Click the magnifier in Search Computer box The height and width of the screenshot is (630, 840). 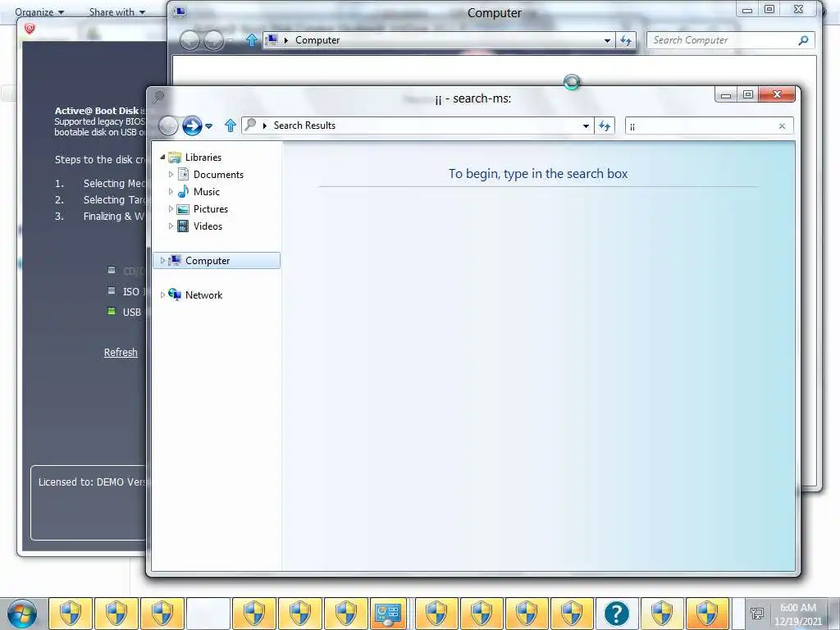click(803, 40)
